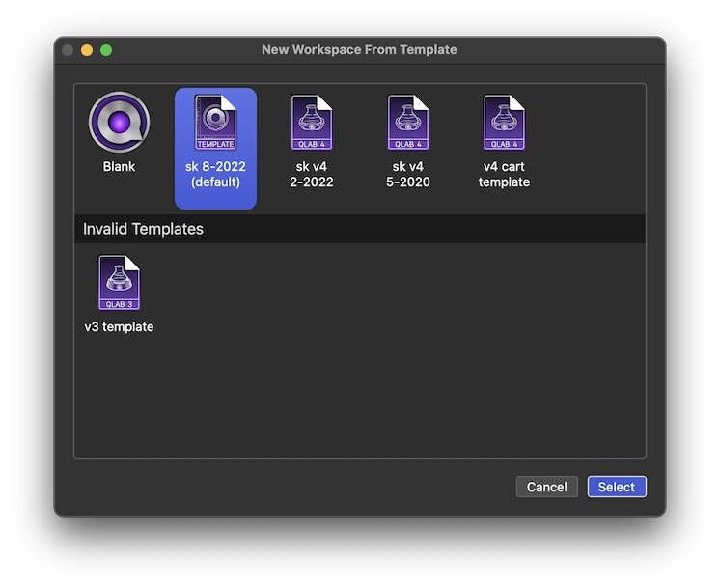Pick the sk v4 5-2020 template icon
The width and height of the screenshot is (720, 588).
click(408, 123)
